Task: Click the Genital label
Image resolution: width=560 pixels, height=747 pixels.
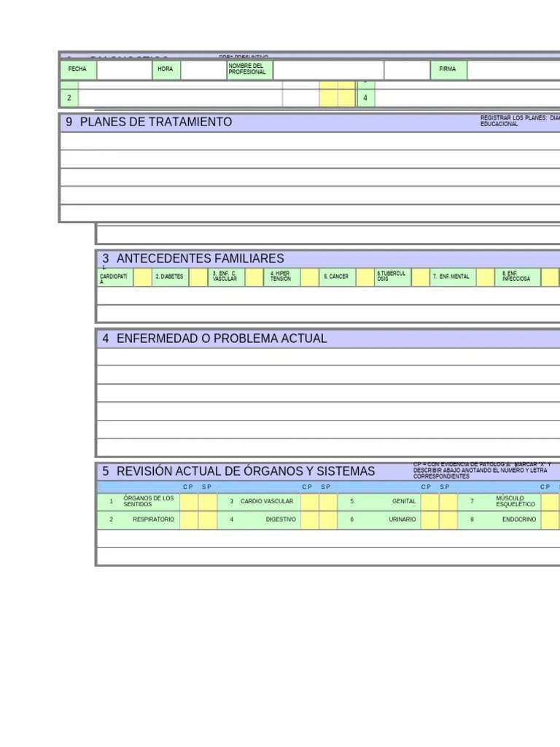Action: point(404,501)
